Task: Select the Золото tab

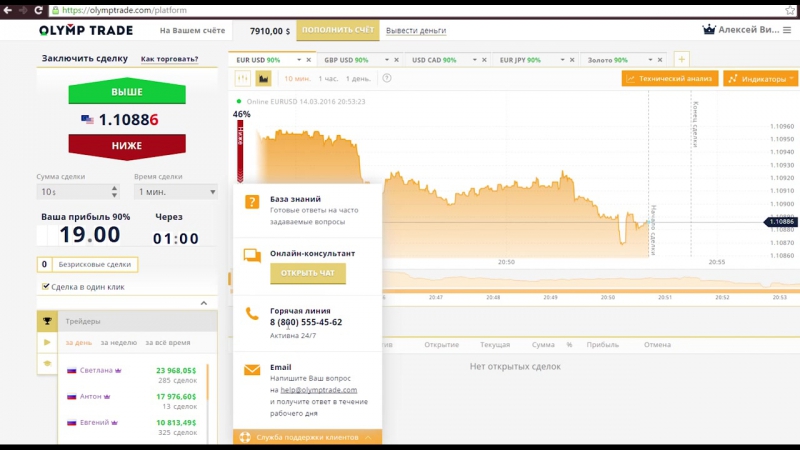Action: click(607, 60)
